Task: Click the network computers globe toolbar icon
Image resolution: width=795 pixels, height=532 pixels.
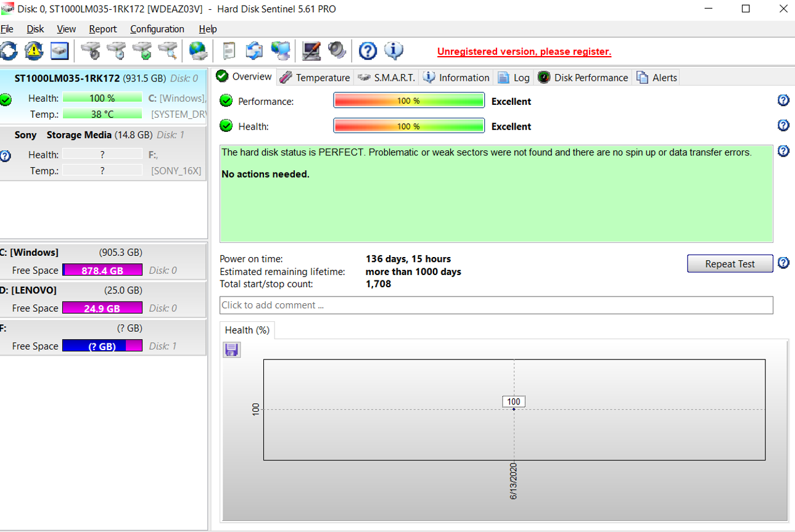Action: [281, 51]
